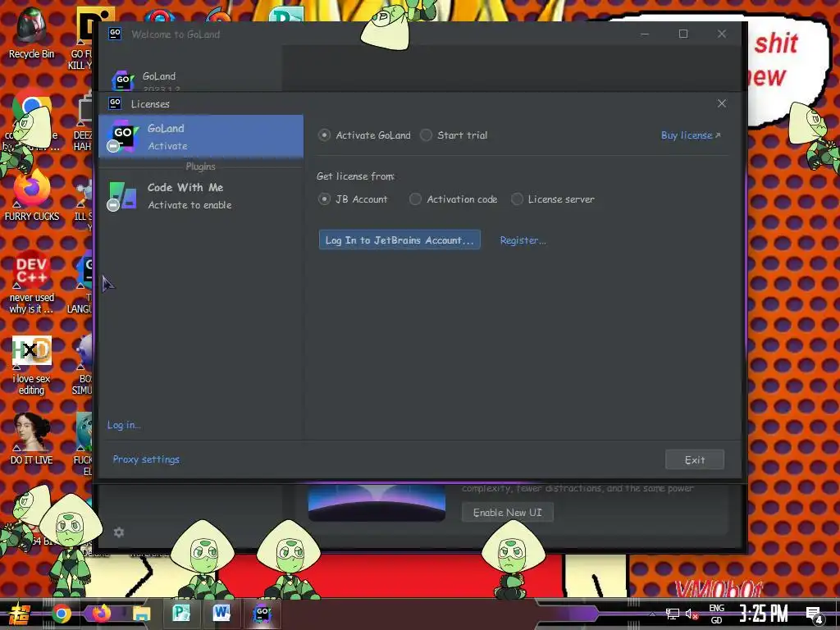Click the GoLand taskbar button
Viewport: 840px width, 630px height.
pyautogui.click(x=262, y=614)
